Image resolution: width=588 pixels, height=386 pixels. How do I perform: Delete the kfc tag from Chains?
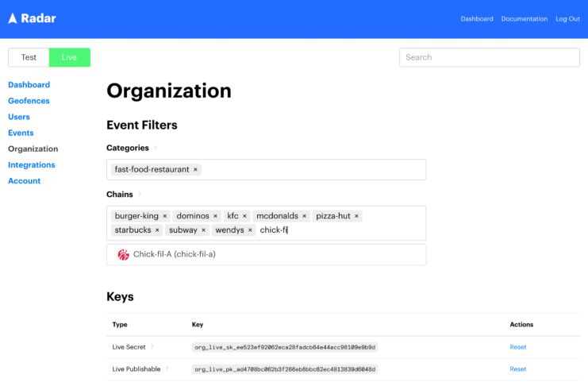pos(244,216)
